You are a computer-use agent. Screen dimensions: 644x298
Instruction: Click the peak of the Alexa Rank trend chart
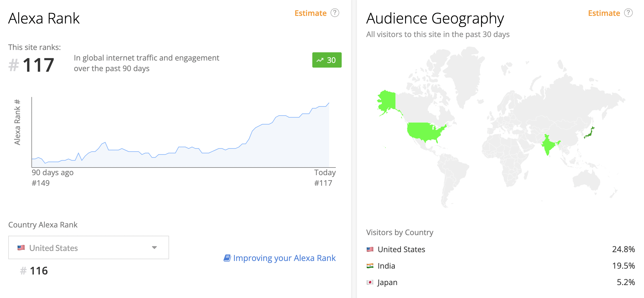click(328, 103)
